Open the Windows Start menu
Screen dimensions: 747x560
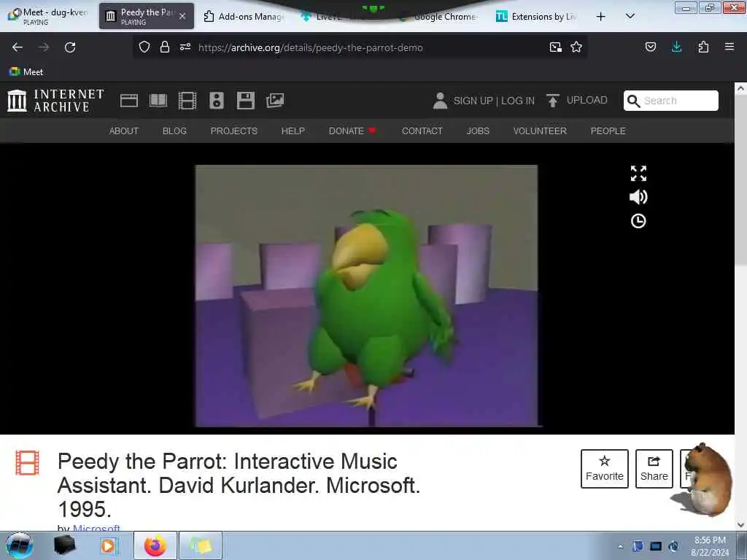(20, 545)
